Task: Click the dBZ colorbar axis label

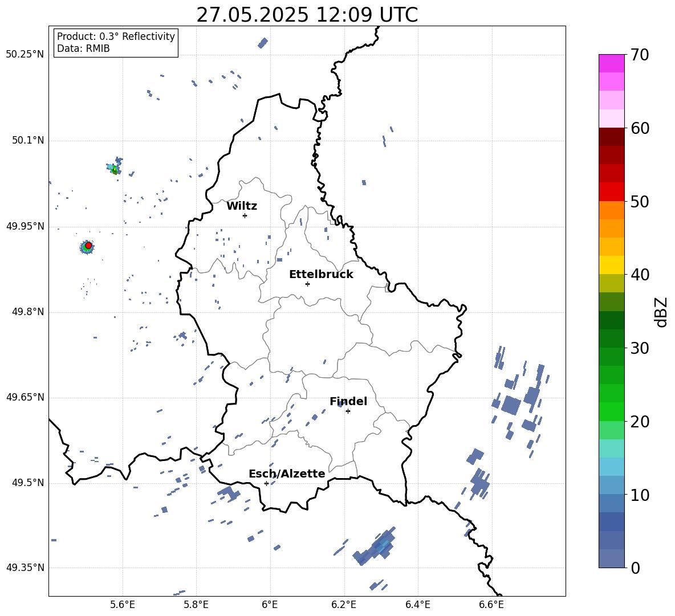Action: tap(662, 312)
